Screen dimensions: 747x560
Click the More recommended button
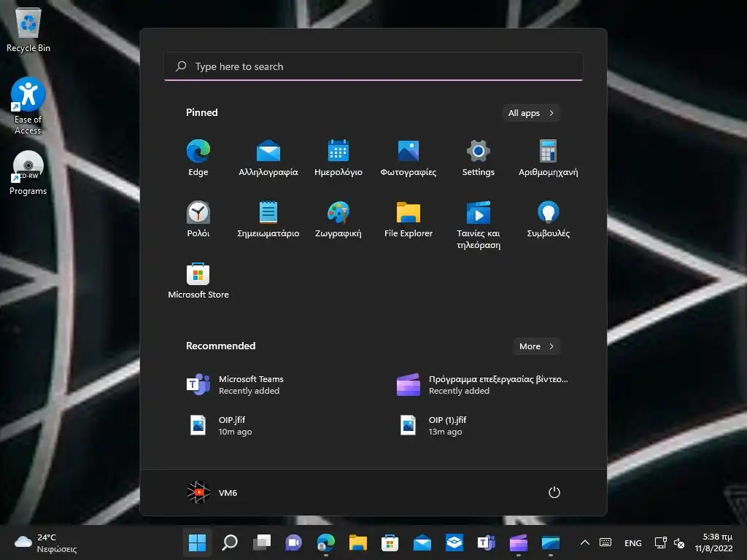536,346
